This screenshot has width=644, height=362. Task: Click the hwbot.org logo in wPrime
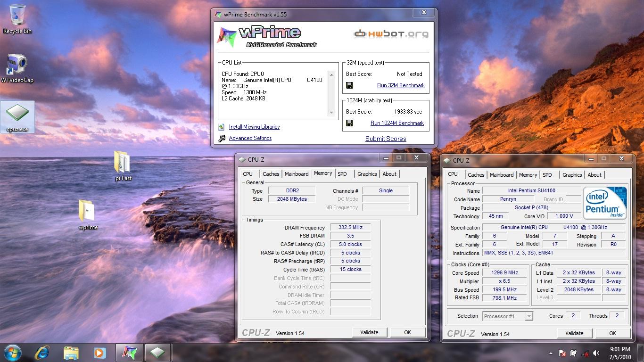coord(391,33)
